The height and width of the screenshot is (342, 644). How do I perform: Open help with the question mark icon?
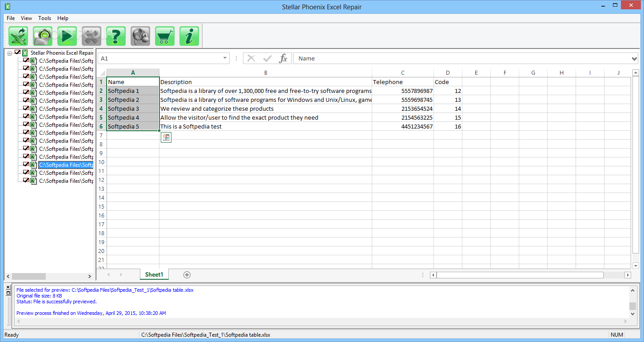[116, 36]
